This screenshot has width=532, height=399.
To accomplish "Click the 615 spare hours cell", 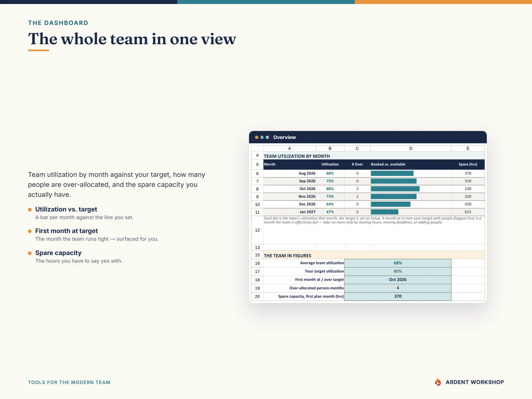I will pyautogui.click(x=468, y=212).
